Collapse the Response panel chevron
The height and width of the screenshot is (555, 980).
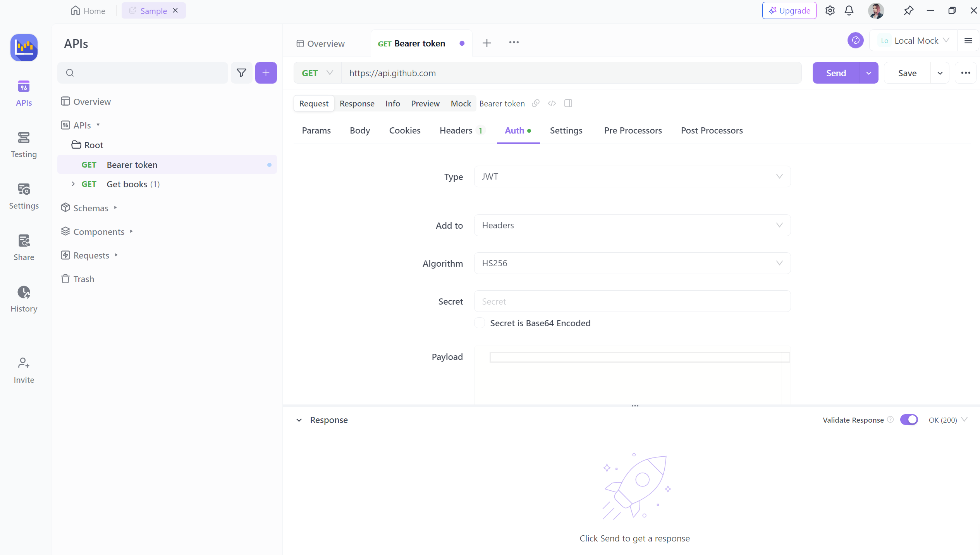click(x=299, y=420)
